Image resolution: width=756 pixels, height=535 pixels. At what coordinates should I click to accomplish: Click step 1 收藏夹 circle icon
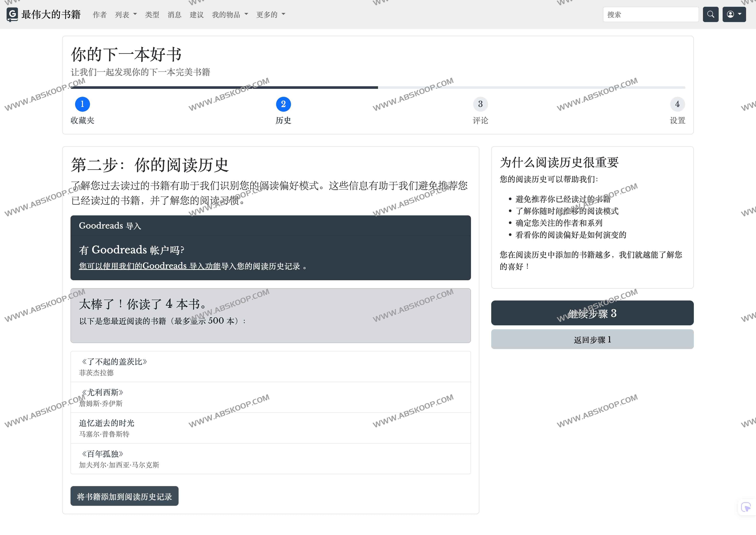pos(82,104)
